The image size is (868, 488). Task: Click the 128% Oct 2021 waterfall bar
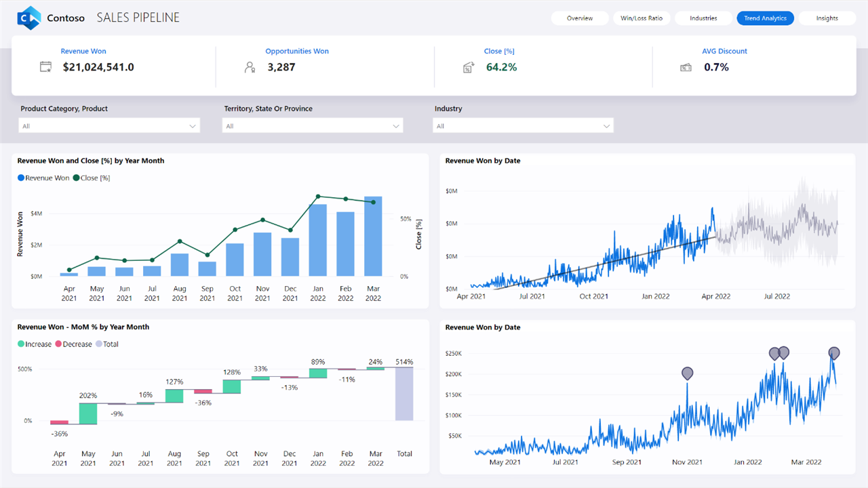coord(232,386)
